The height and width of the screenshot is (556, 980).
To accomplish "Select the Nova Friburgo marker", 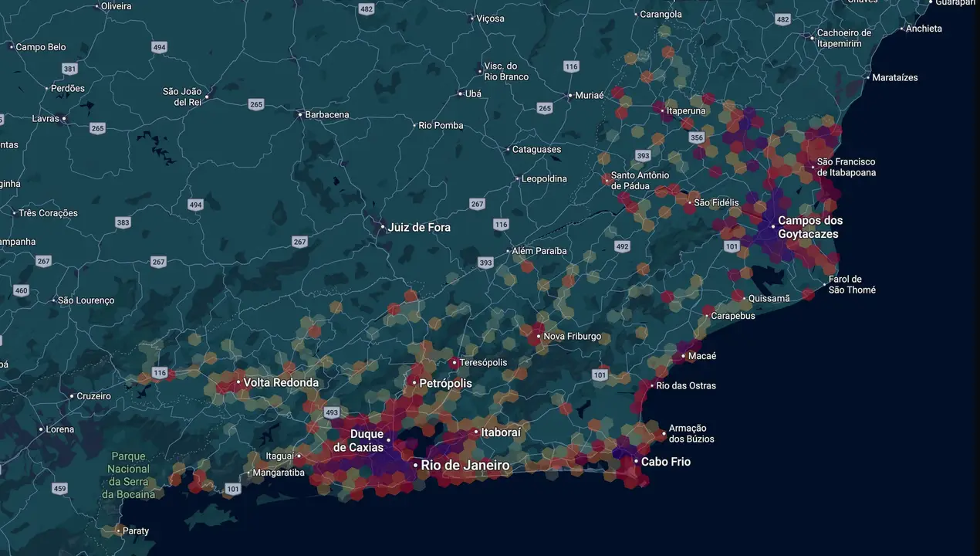I will [539, 337].
